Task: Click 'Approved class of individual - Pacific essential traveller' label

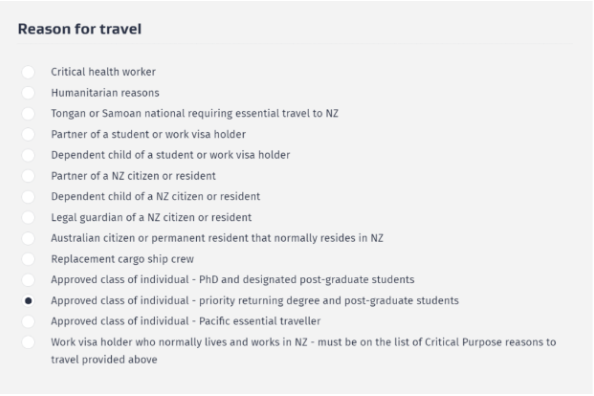Action: (186, 321)
